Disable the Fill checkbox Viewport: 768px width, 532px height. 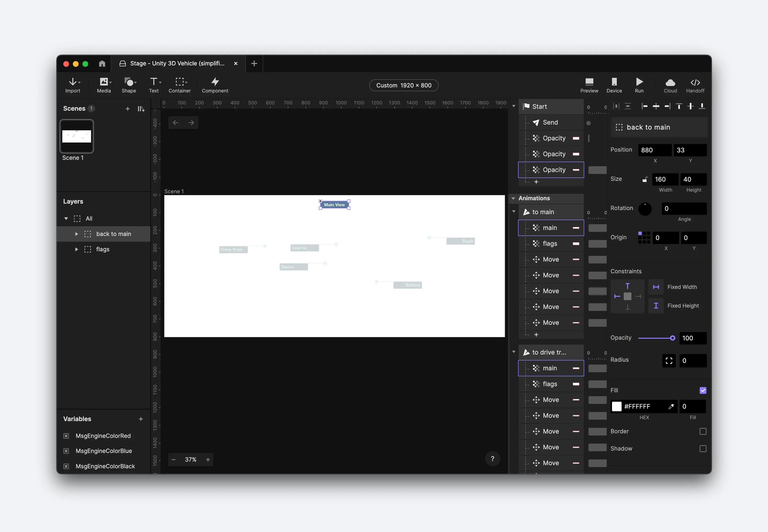703,390
